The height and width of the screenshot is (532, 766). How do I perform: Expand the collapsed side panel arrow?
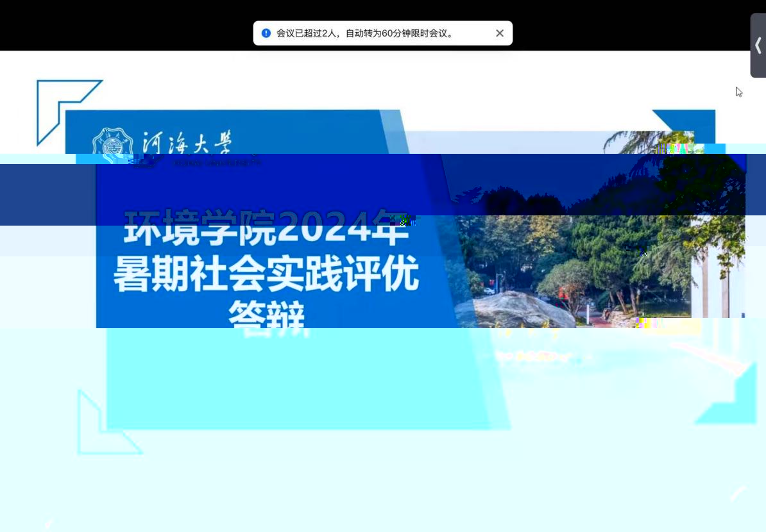[758, 46]
